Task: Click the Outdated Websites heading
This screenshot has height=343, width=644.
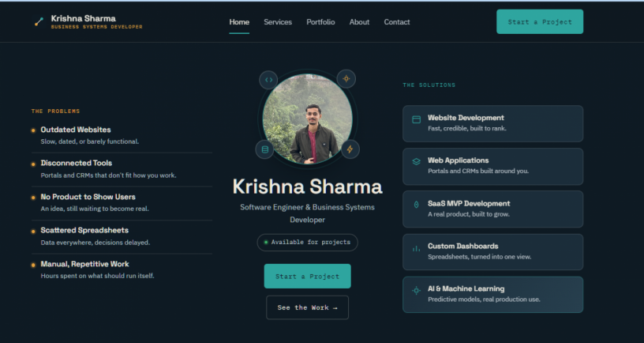Action: (76, 130)
